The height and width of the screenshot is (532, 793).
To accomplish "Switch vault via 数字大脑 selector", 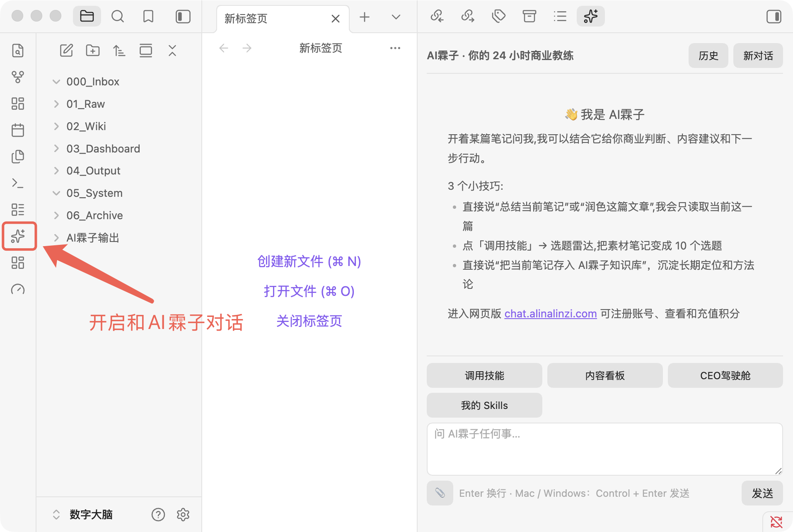I will [x=83, y=515].
